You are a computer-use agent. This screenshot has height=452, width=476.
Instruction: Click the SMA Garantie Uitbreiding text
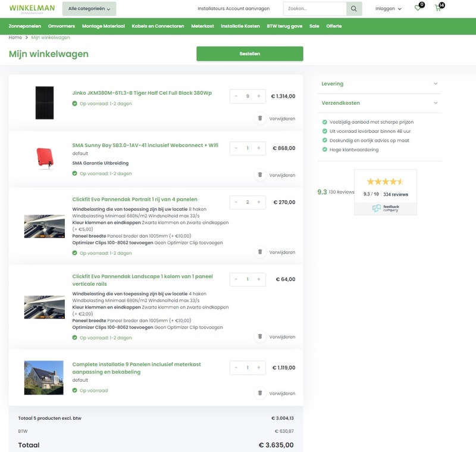tap(101, 163)
